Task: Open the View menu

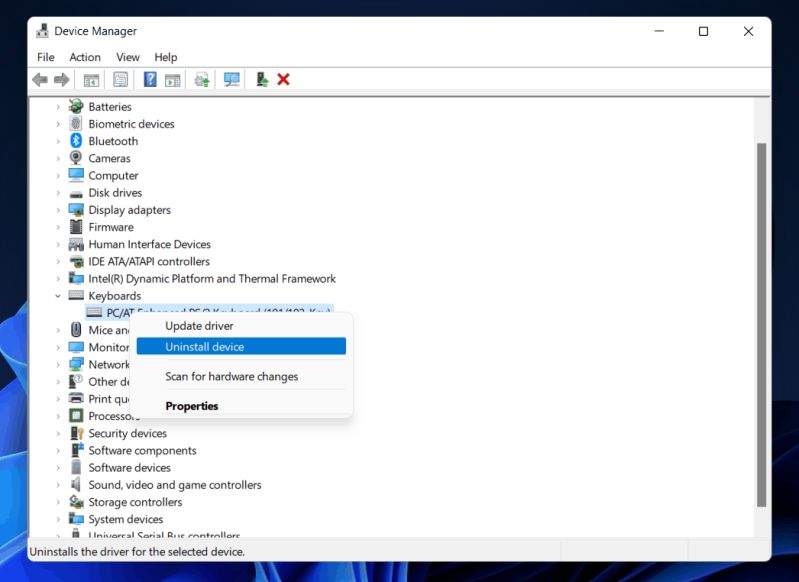Action: tap(127, 57)
